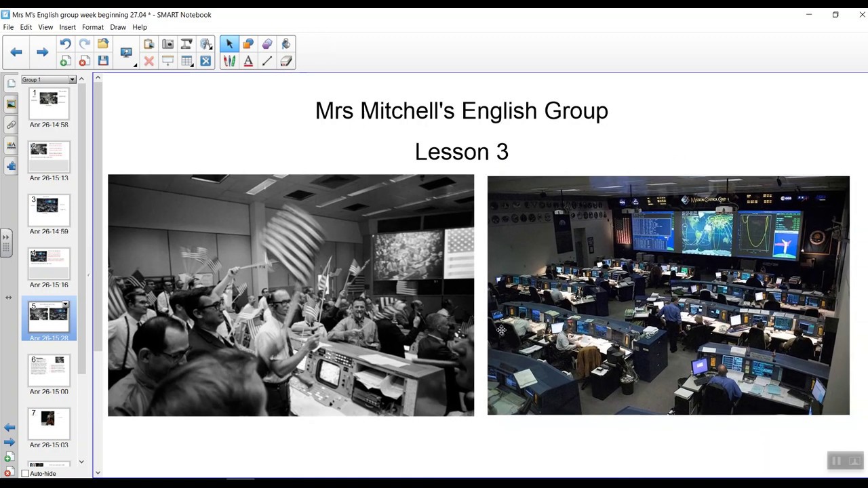Select the Lines tool
Viewport: 868px width, 488px height.
[267, 61]
